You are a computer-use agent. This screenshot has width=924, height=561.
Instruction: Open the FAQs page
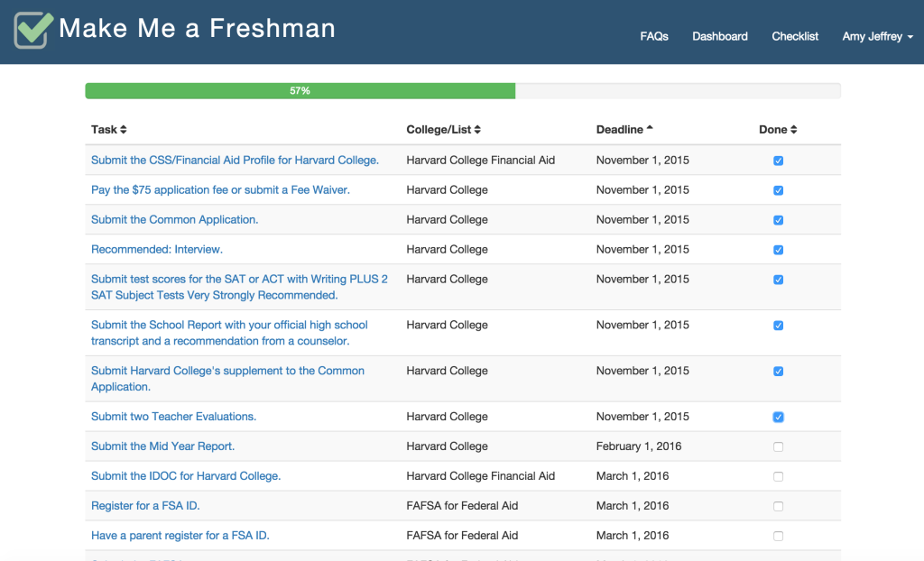pos(653,36)
